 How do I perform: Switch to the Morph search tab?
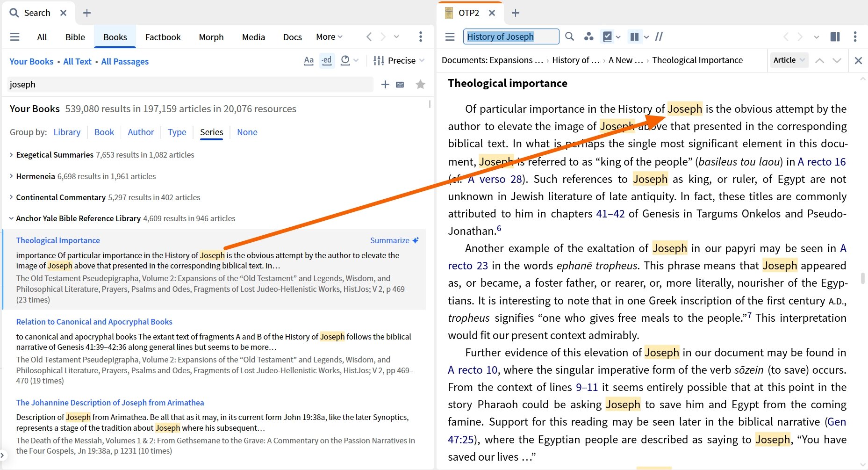pyautogui.click(x=211, y=37)
